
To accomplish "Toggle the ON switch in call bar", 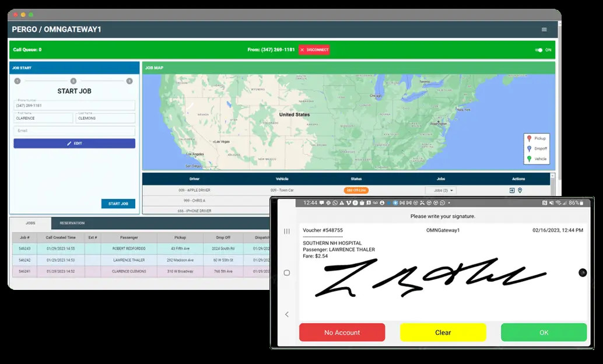I will (539, 50).
